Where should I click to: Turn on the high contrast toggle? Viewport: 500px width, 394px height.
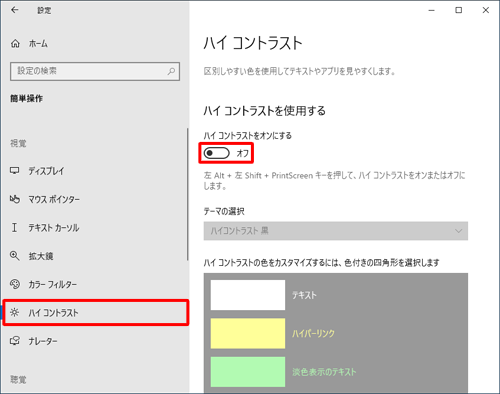(x=217, y=153)
